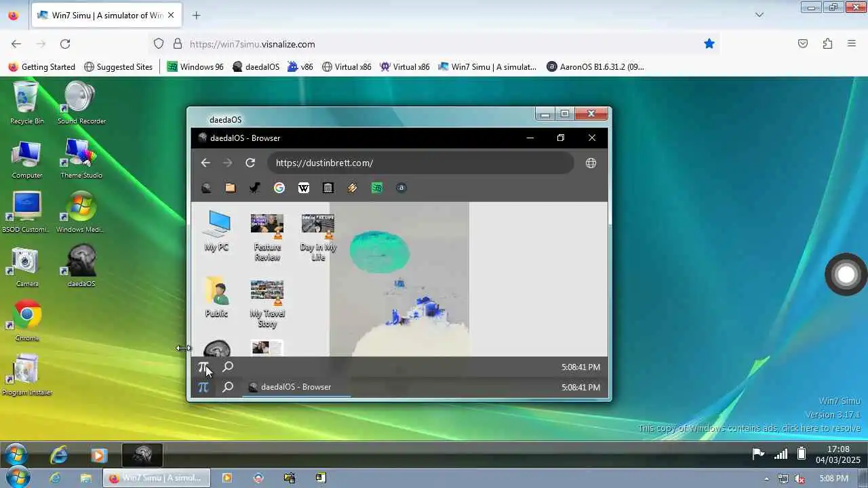This screenshot has width=868, height=488.
Task: Click the simulator network signal tray icon
Action: [781, 454]
